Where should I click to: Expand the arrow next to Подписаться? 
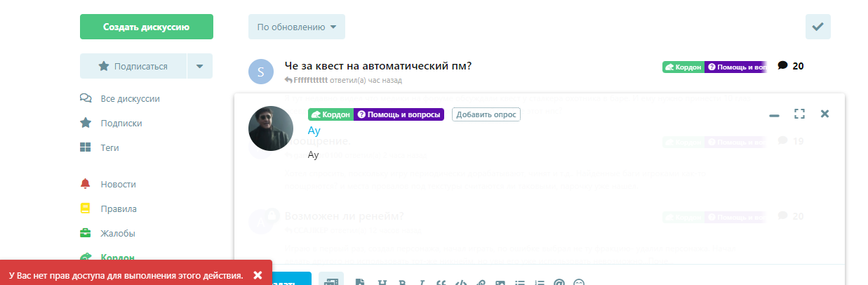[200, 66]
